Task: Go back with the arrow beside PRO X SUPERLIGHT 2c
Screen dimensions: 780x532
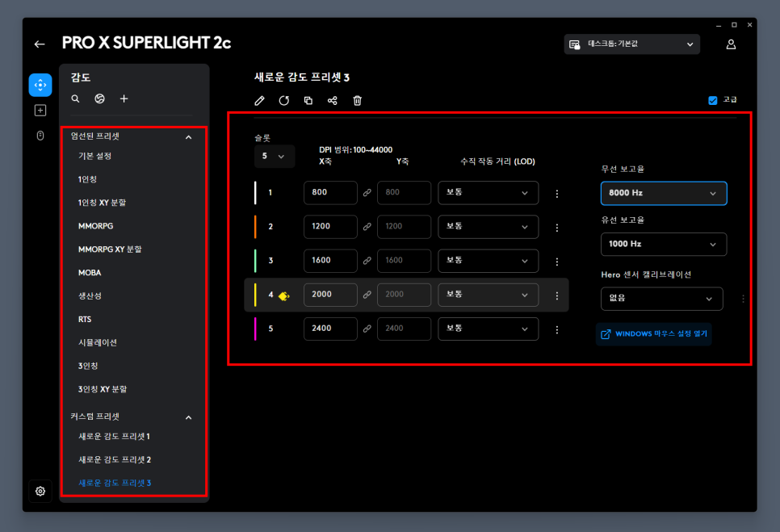Action: coord(40,44)
